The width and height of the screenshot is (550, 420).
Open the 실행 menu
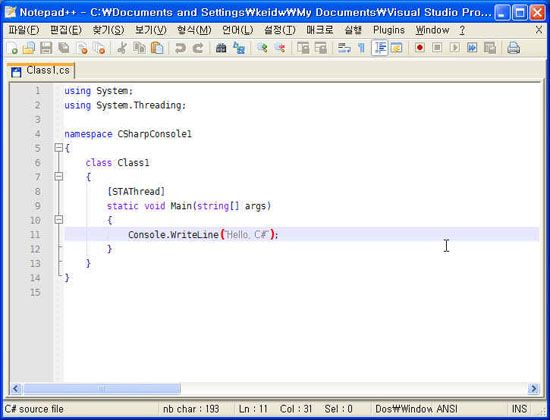353,30
